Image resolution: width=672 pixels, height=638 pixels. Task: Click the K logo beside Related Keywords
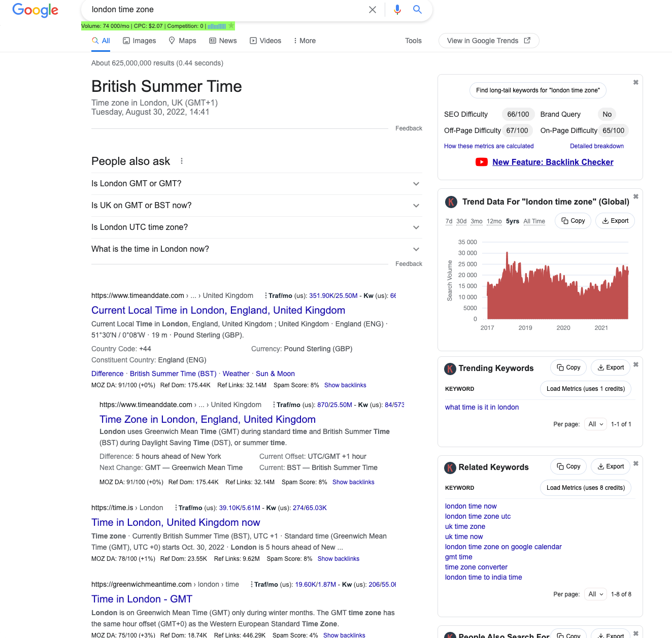[450, 467]
